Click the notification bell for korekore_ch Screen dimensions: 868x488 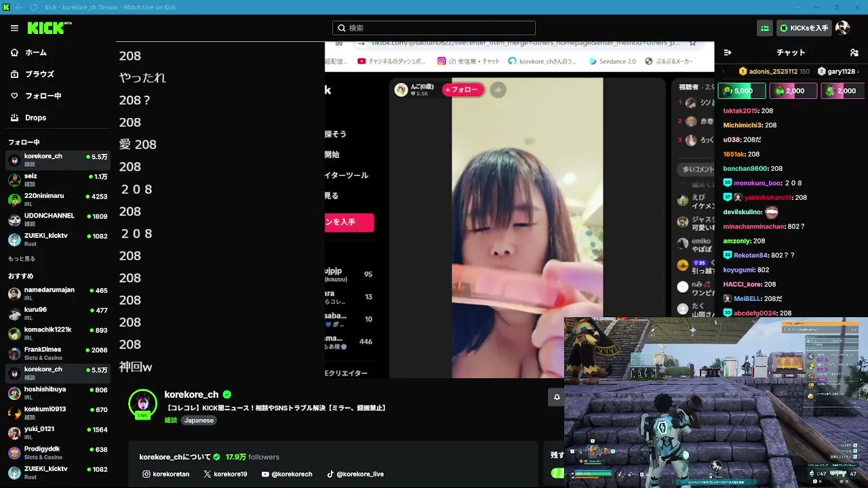(x=556, y=397)
